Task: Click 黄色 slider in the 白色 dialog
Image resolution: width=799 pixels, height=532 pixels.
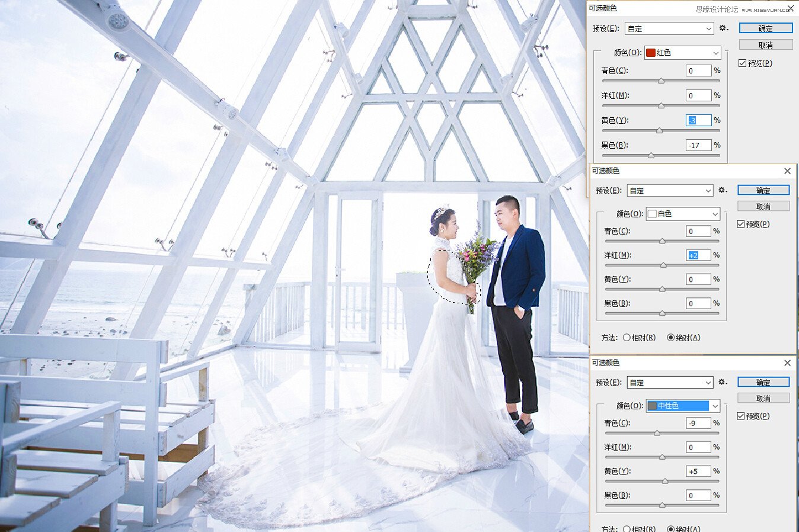Action: (662, 289)
